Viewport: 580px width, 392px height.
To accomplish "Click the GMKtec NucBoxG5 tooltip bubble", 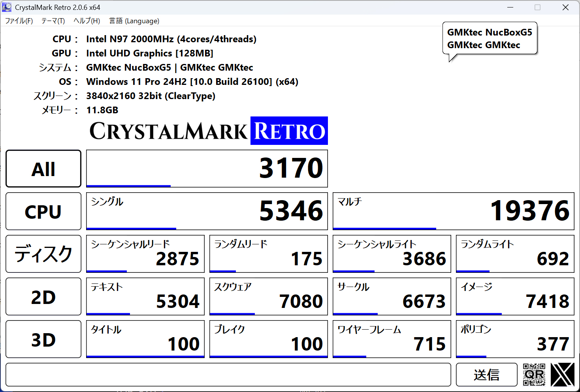I will (490, 38).
